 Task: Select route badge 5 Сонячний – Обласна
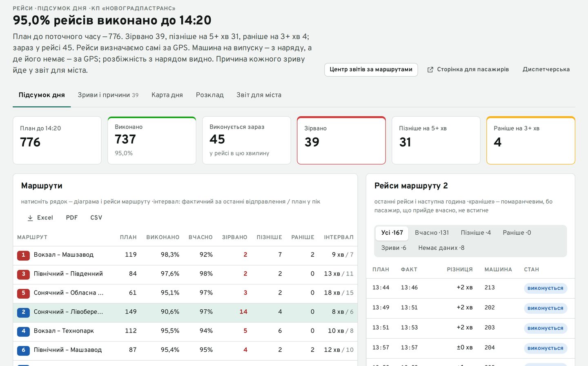(23, 293)
